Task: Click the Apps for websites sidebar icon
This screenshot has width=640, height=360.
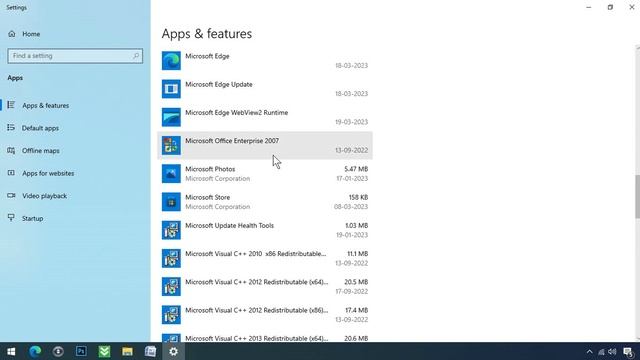Action: pos(11,173)
